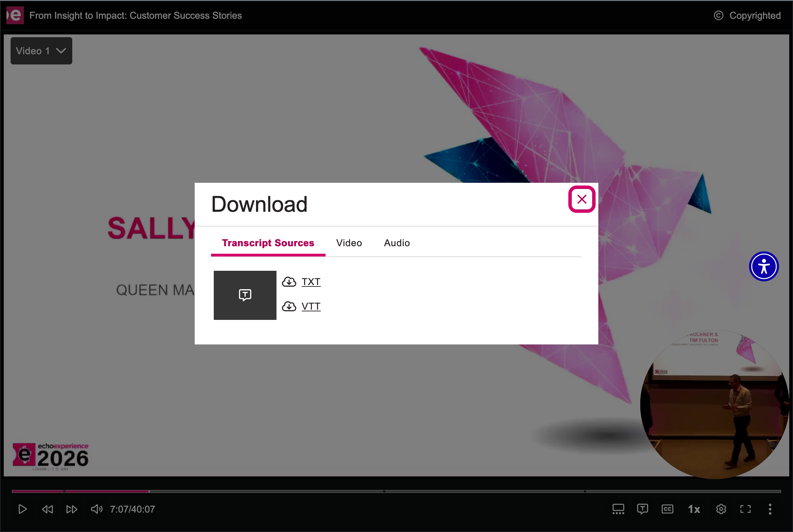
Task: Open the more options menu
Action: click(x=770, y=509)
